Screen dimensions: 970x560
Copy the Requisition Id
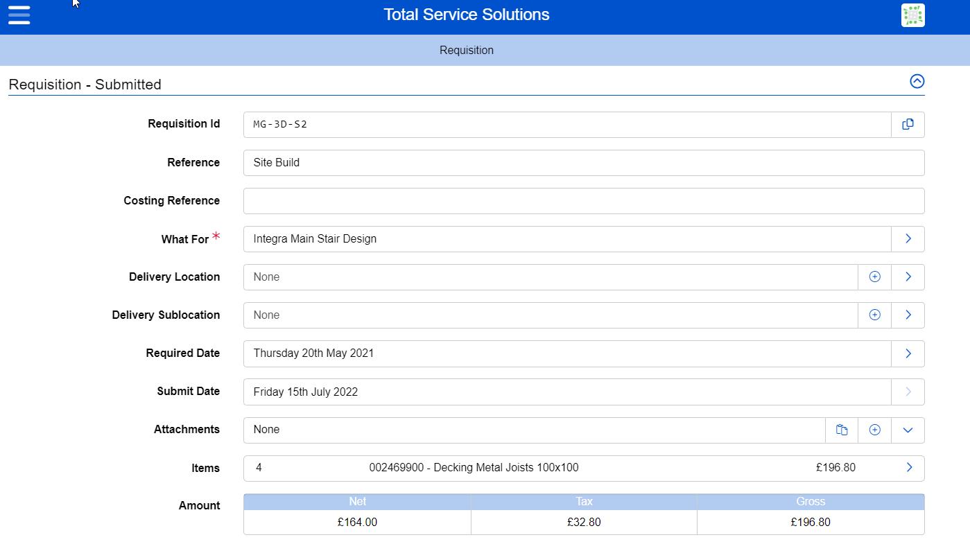[908, 125]
